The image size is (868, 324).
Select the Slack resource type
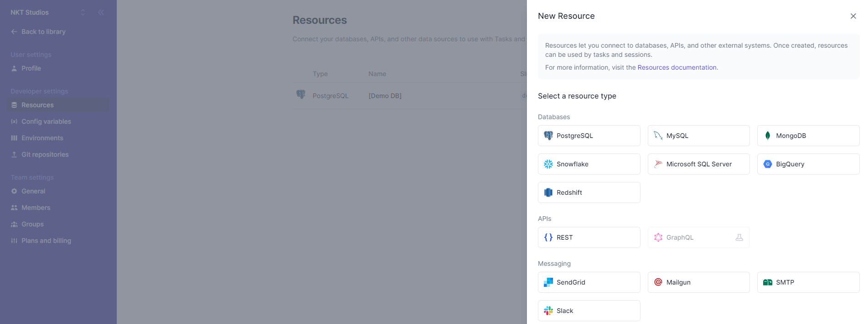(x=589, y=311)
